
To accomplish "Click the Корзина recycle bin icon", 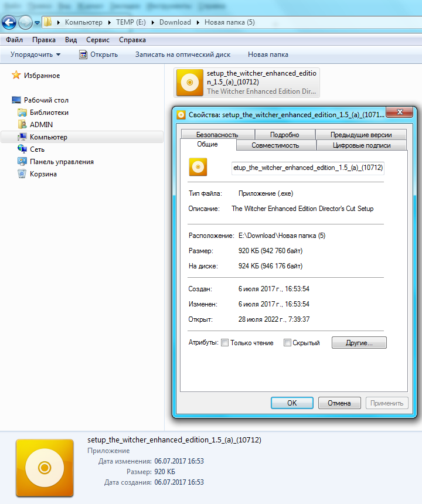I will tap(22, 174).
